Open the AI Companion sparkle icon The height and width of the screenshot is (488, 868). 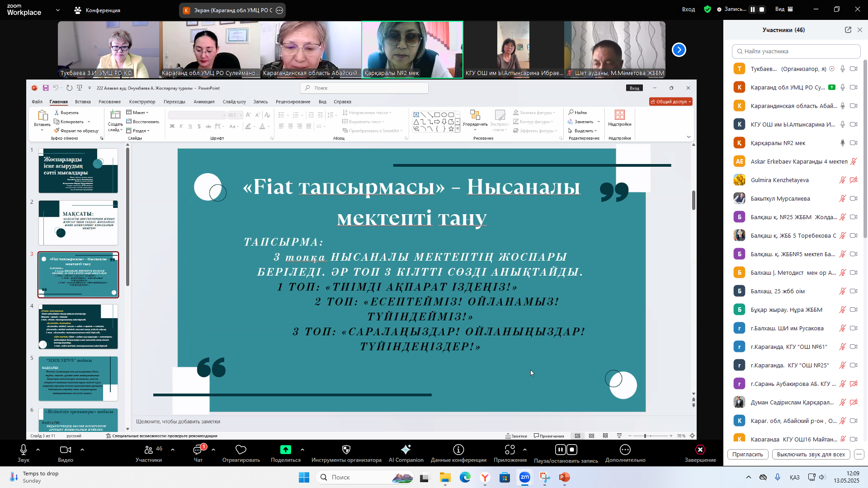click(x=406, y=450)
